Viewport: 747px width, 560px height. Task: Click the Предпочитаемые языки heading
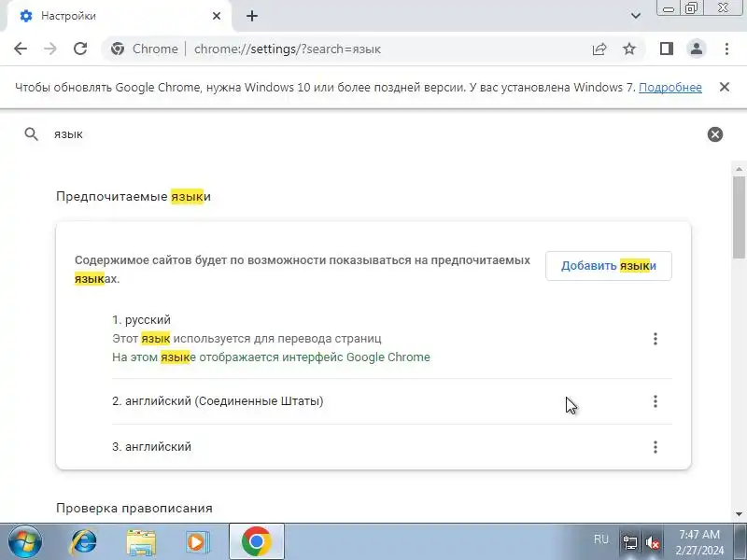tap(134, 197)
